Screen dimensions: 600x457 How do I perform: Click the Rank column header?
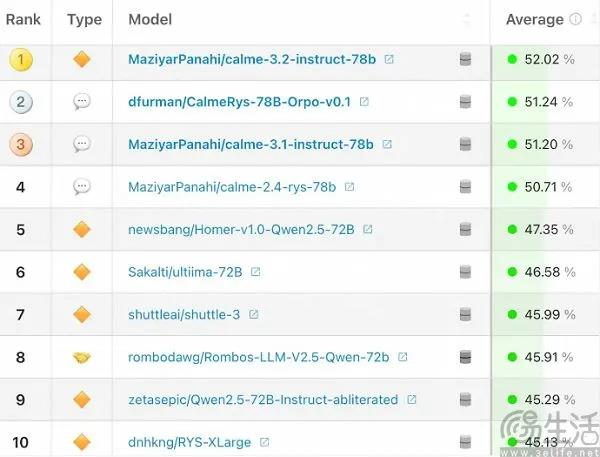click(23, 19)
